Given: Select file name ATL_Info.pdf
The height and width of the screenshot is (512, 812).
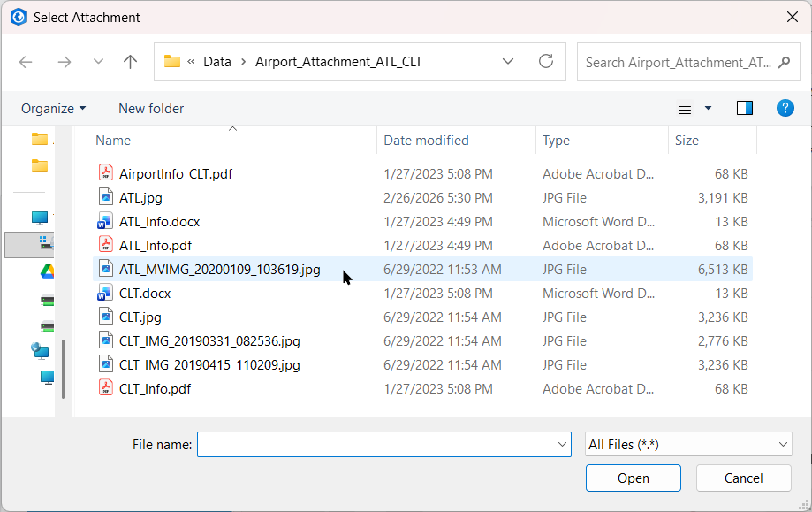Looking at the screenshot, I should [156, 246].
